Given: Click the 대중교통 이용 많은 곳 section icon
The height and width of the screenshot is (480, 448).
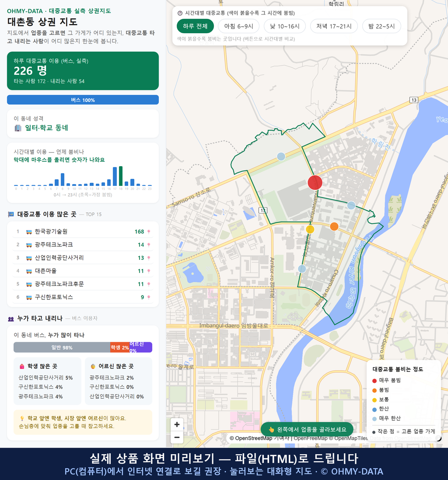Looking at the screenshot, I should 11,214.
